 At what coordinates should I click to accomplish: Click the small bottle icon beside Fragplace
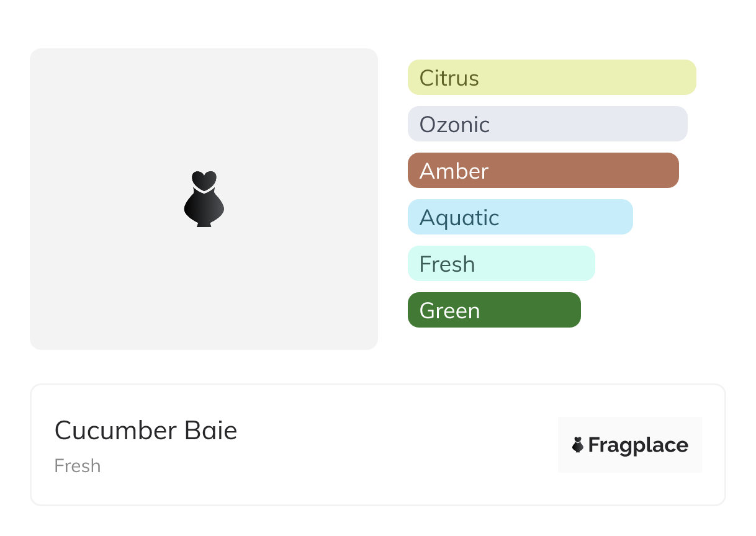[578, 445]
